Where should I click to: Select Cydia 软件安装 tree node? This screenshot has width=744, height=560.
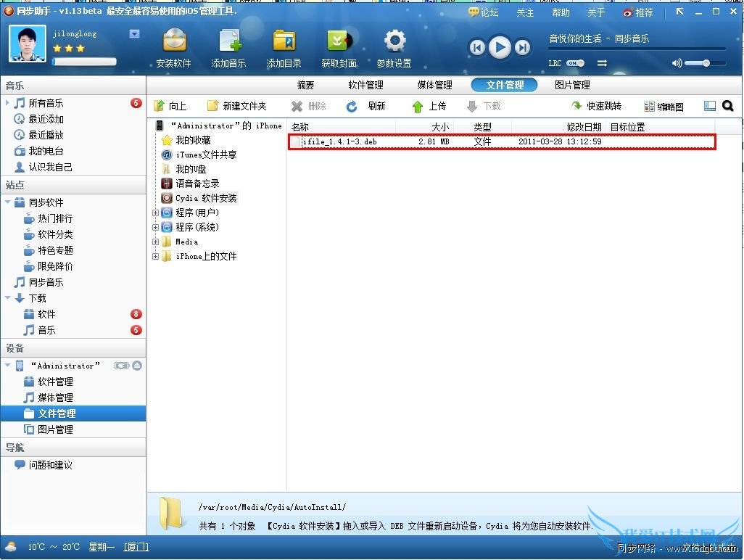[x=199, y=198]
